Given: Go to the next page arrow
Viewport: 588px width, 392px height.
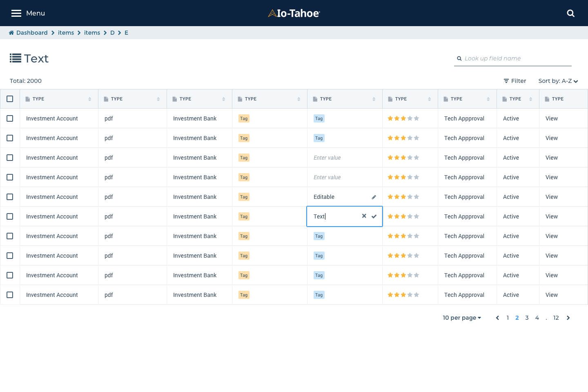Looking at the screenshot, I should 568,318.
